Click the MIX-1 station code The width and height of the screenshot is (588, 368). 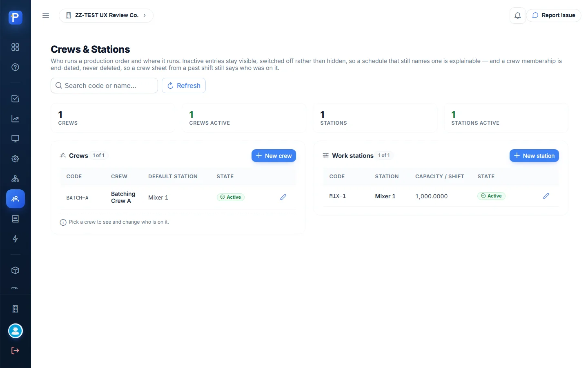pos(338,196)
